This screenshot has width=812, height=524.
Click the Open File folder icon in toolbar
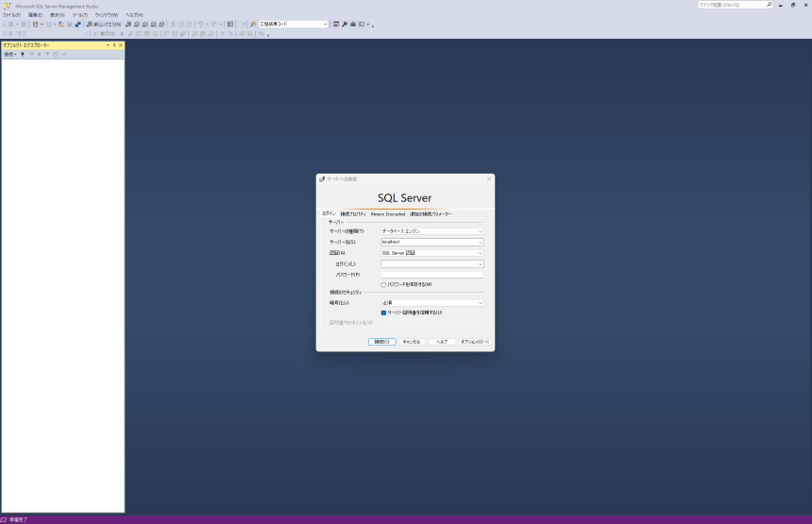61,24
